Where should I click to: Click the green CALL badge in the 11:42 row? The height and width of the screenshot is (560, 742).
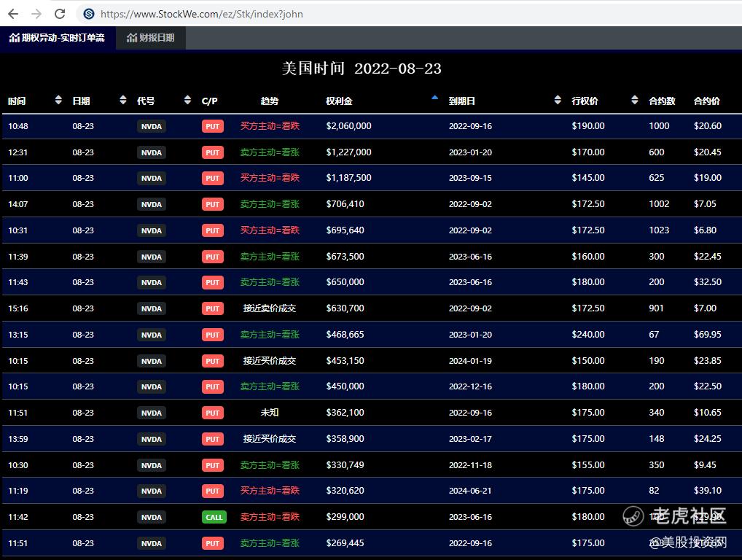214,518
